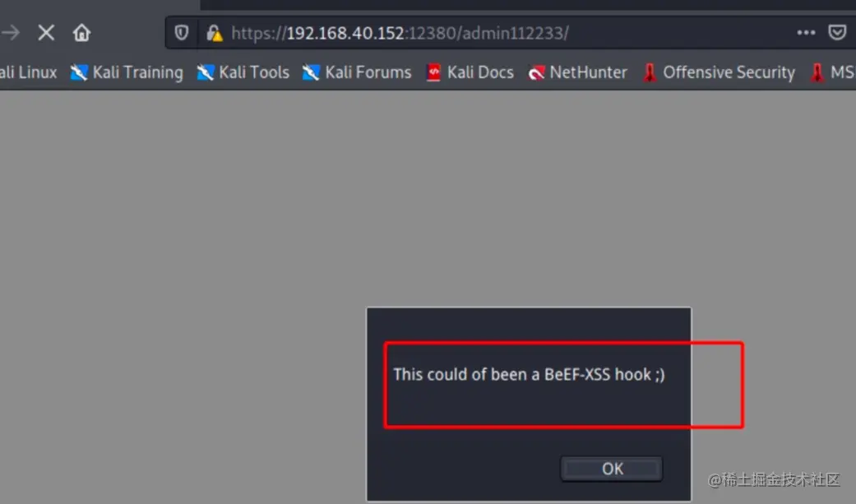Open the Kali Forums bookmark

click(x=357, y=72)
